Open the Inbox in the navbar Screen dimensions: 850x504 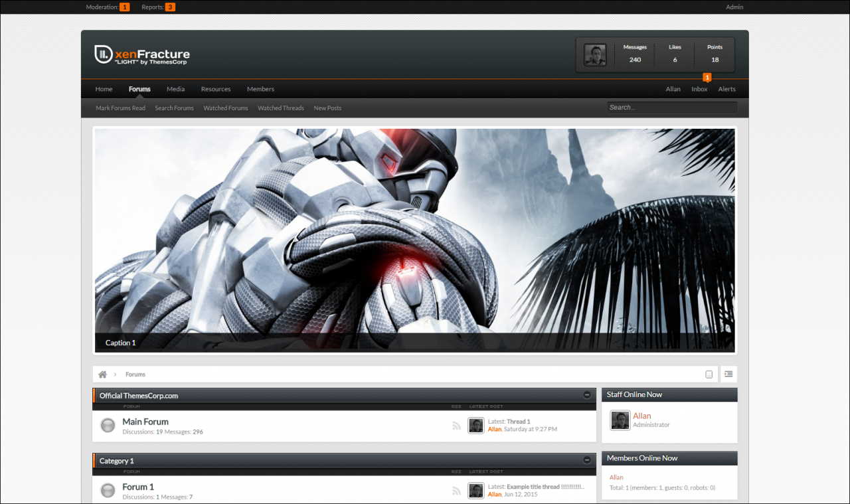699,89
